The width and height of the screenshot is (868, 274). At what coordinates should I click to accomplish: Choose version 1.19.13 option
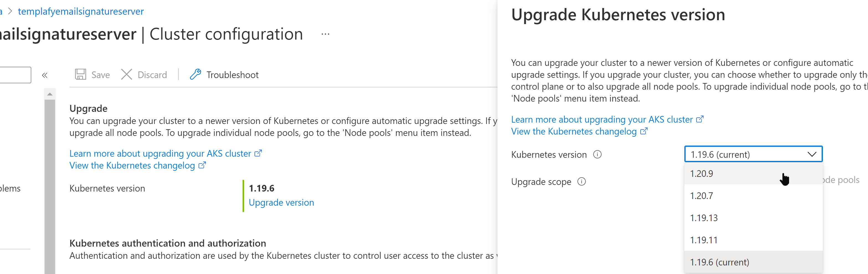click(x=703, y=218)
